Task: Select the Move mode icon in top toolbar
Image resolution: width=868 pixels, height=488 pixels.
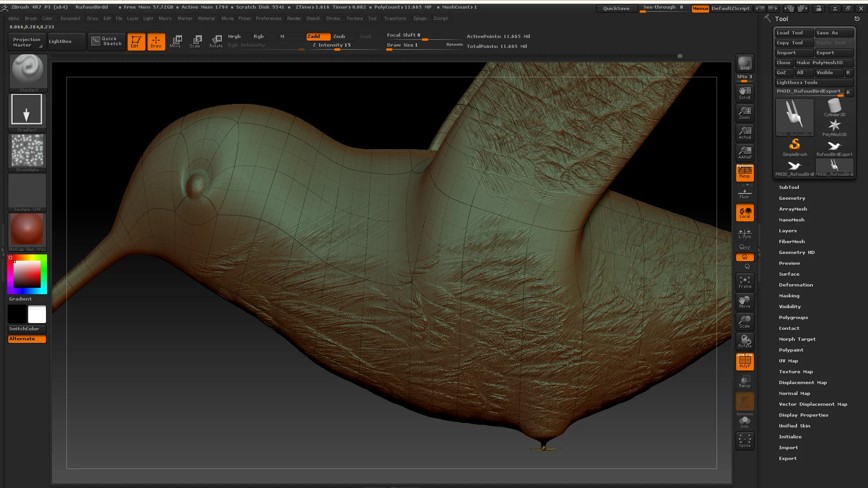Action: coord(175,41)
